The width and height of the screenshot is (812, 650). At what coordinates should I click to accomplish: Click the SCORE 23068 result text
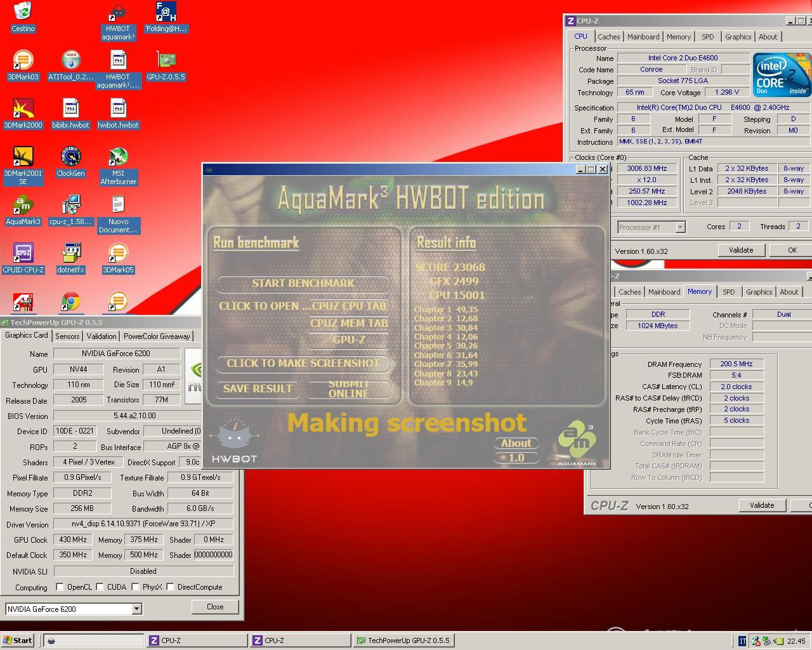click(450, 267)
